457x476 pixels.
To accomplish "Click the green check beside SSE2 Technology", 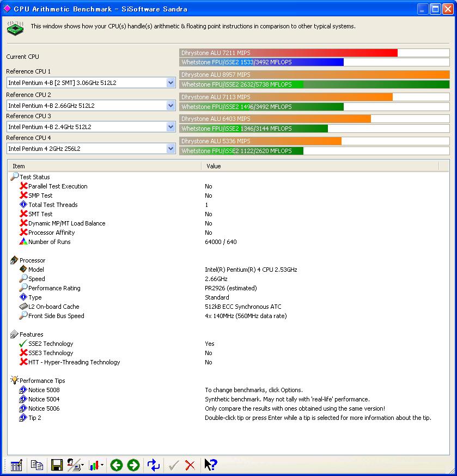I will coord(23,343).
